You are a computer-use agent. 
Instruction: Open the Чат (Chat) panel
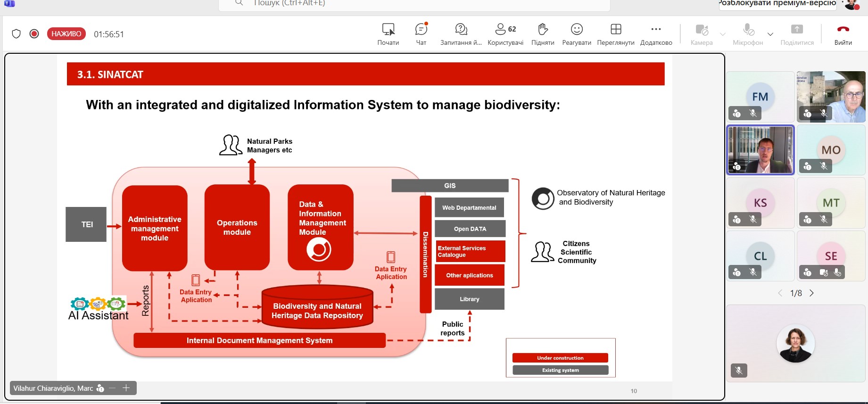coord(421,34)
